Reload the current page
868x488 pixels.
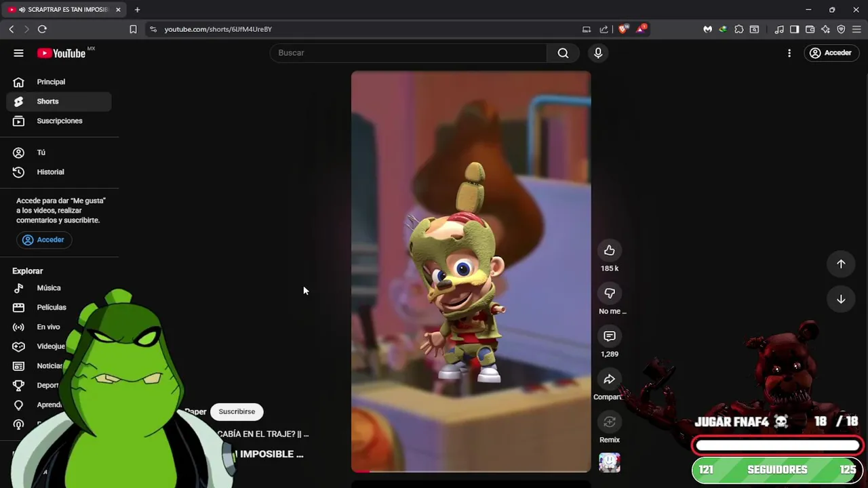42,29
